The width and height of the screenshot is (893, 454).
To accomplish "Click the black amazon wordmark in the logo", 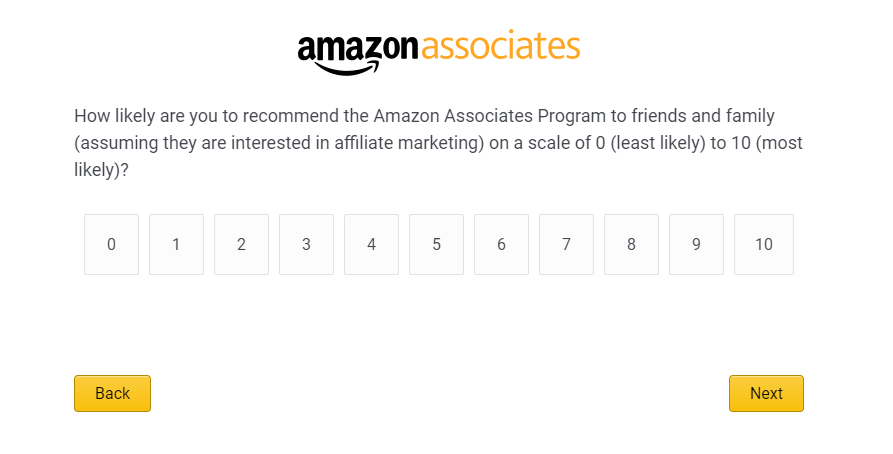I will tap(358, 47).
